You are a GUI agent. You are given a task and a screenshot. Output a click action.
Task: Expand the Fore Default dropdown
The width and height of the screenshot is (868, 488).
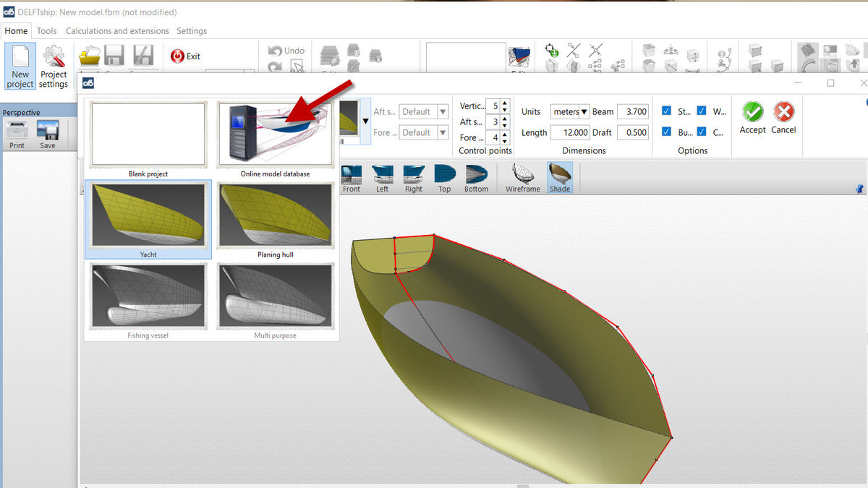[424, 133]
